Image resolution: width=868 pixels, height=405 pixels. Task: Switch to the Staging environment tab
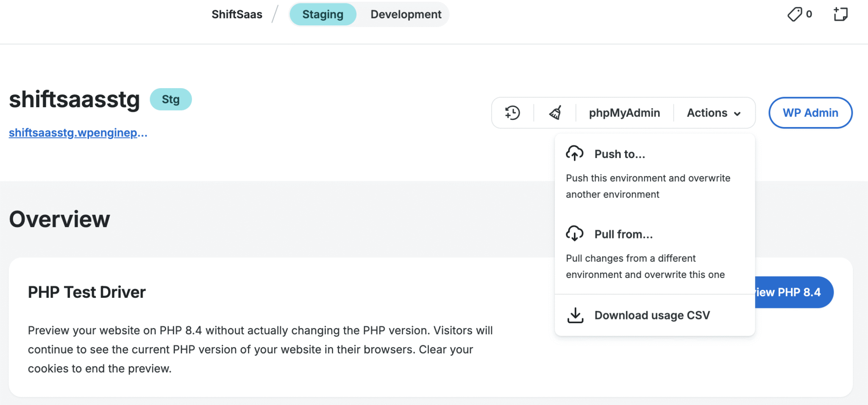tap(323, 14)
